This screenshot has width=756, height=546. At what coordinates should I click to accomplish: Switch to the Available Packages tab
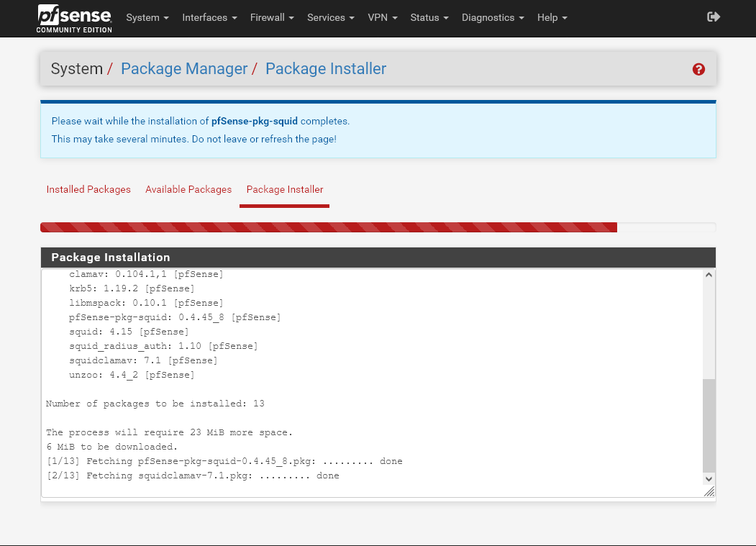click(188, 189)
